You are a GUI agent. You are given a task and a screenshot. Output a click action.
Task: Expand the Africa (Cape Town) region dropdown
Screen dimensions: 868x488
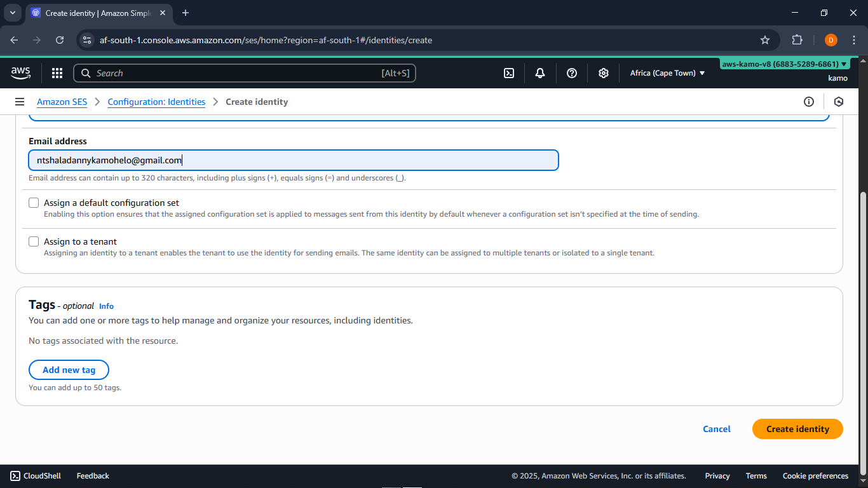[x=667, y=73]
